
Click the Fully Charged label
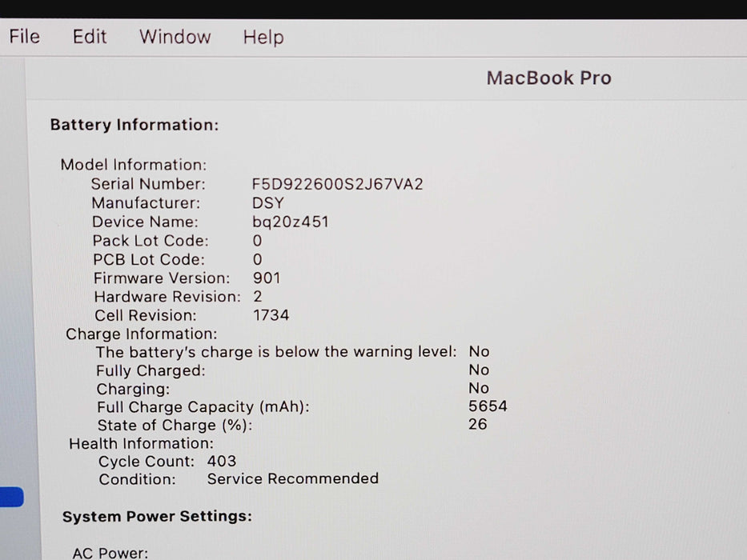pyautogui.click(x=151, y=370)
